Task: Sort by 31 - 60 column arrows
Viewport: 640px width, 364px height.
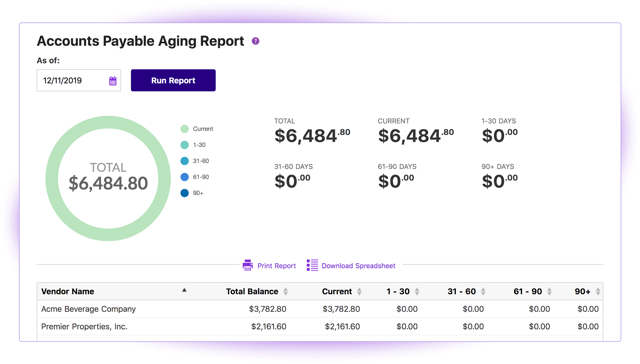Action: 483,292
